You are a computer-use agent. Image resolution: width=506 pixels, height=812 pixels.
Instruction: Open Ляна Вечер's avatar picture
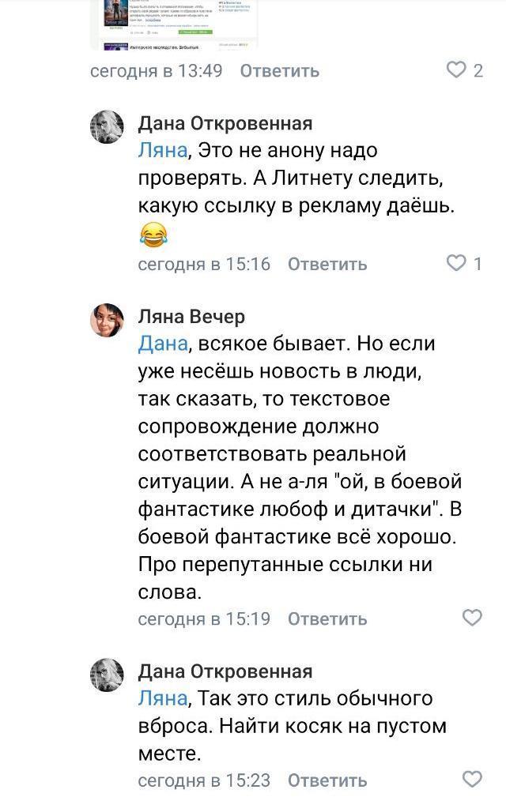(107, 321)
